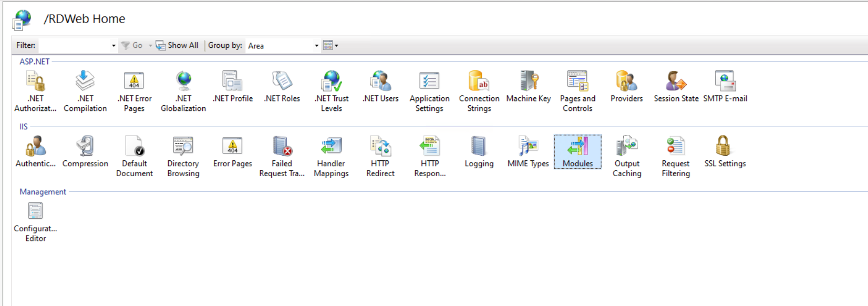The width and height of the screenshot is (868, 306).
Task: Open Authentication feature in IIS group
Action: (x=35, y=152)
